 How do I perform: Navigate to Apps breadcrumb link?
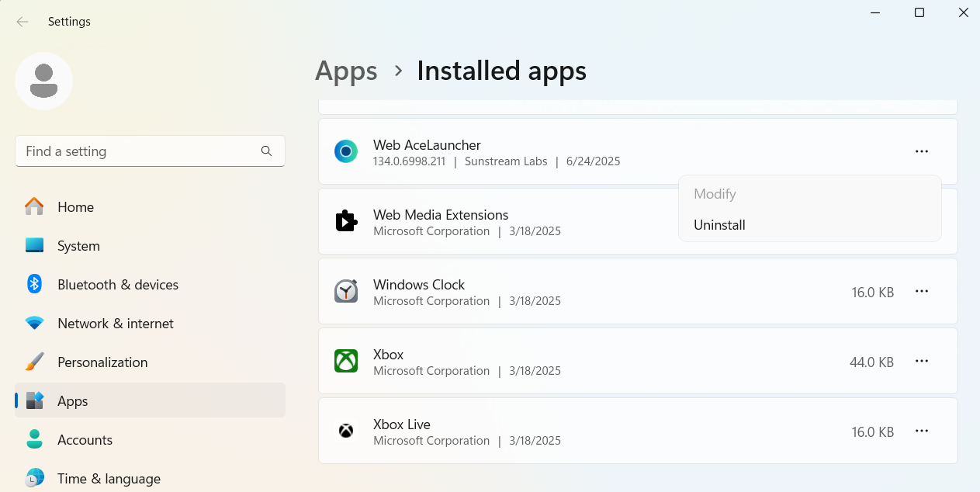click(x=346, y=71)
